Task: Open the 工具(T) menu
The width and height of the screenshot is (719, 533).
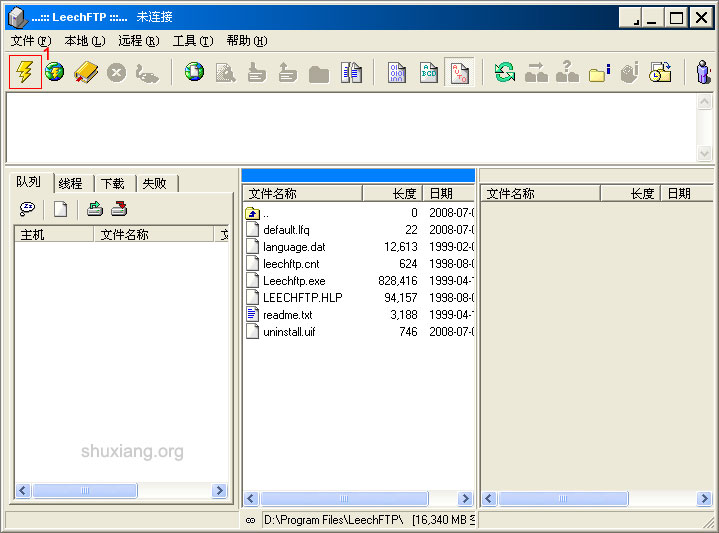Action: pos(193,41)
